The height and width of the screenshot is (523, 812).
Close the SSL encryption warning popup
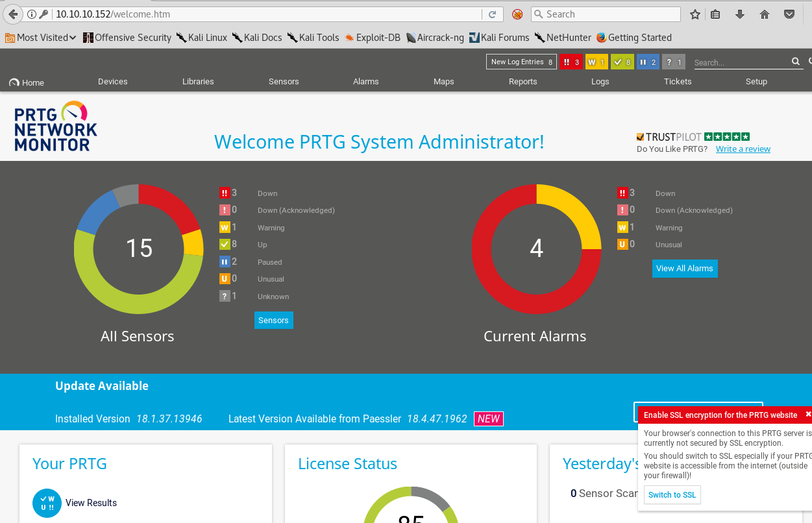pos(808,414)
